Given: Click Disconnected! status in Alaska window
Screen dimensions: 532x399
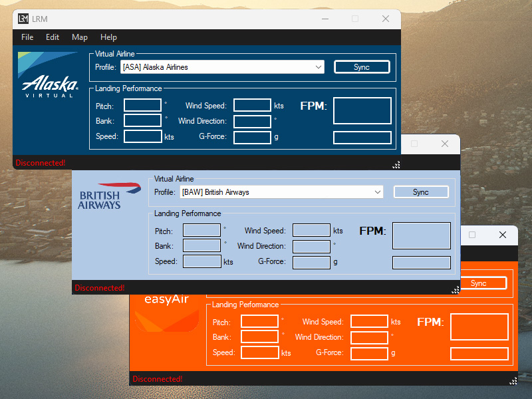Looking at the screenshot, I should [41, 163].
